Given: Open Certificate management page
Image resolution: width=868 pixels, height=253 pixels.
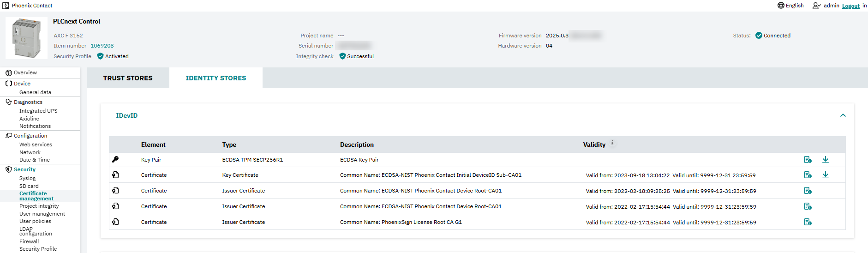Looking at the screenshot, I should 36,196.
